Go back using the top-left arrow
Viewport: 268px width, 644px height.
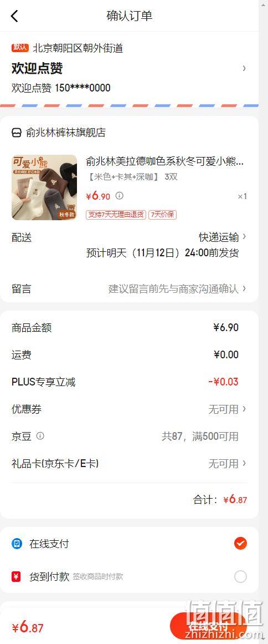tap(14, 16)
